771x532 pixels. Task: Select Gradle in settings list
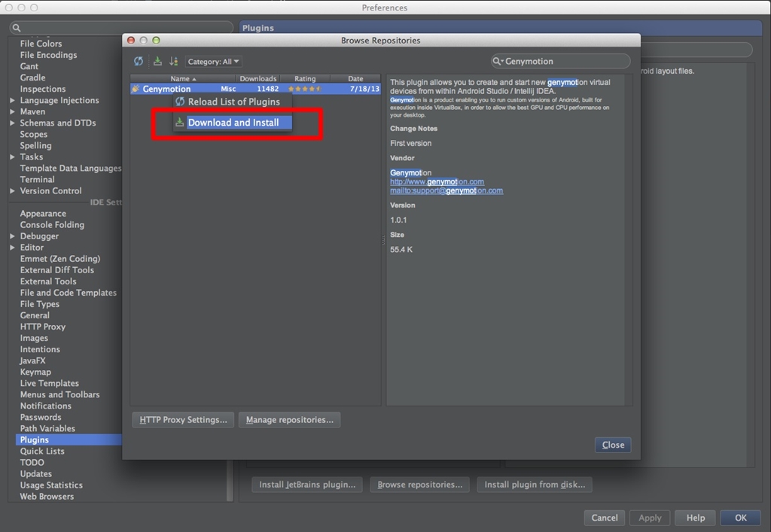pyautogui.click(x=32, y=78)
